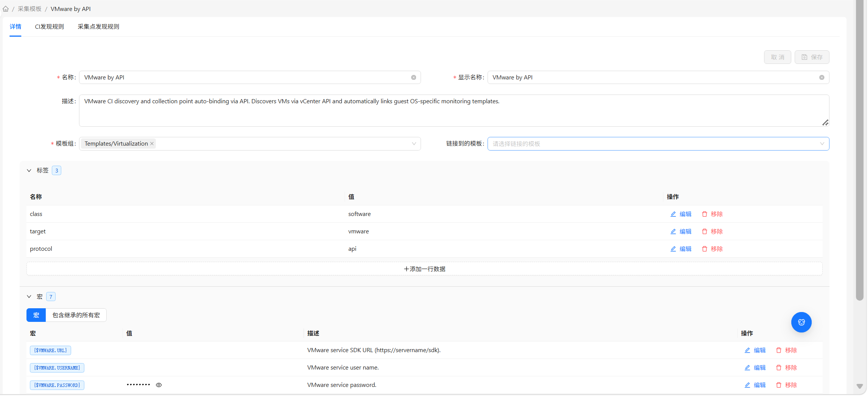The height and width of the screenshot is (396, 868).
Task: Clear the 显示名称 field with its X icon
Action: point(821,78)
